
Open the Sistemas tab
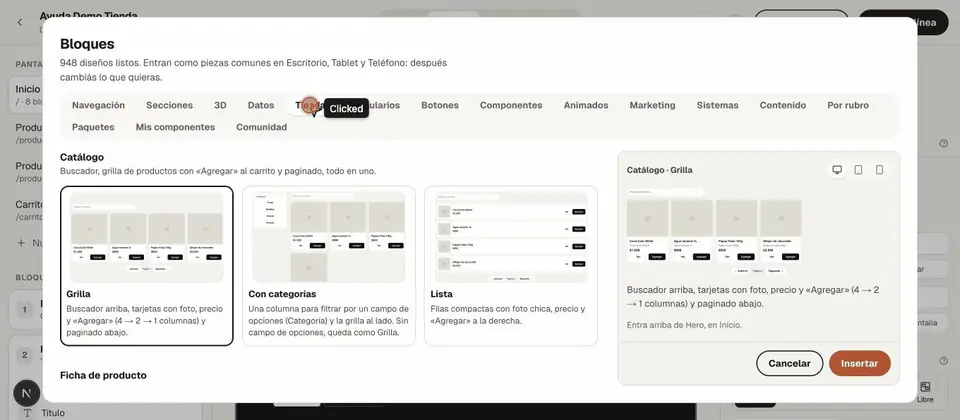coord(718,105)
